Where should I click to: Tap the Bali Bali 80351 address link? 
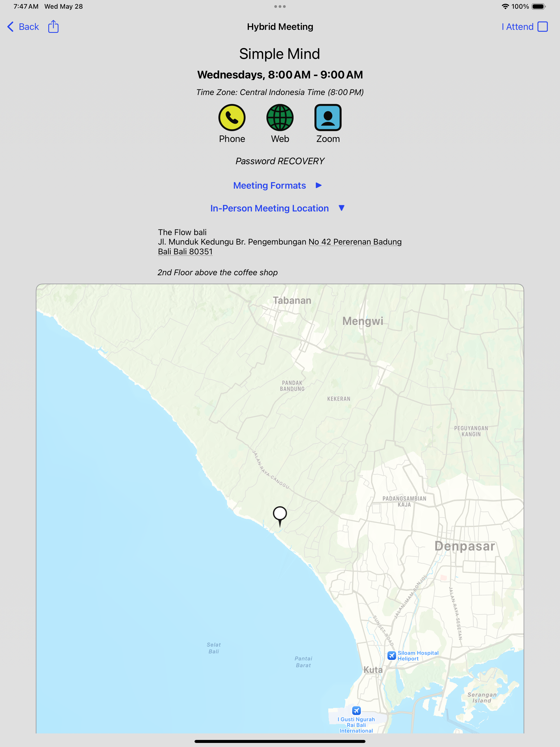point(185,252)
